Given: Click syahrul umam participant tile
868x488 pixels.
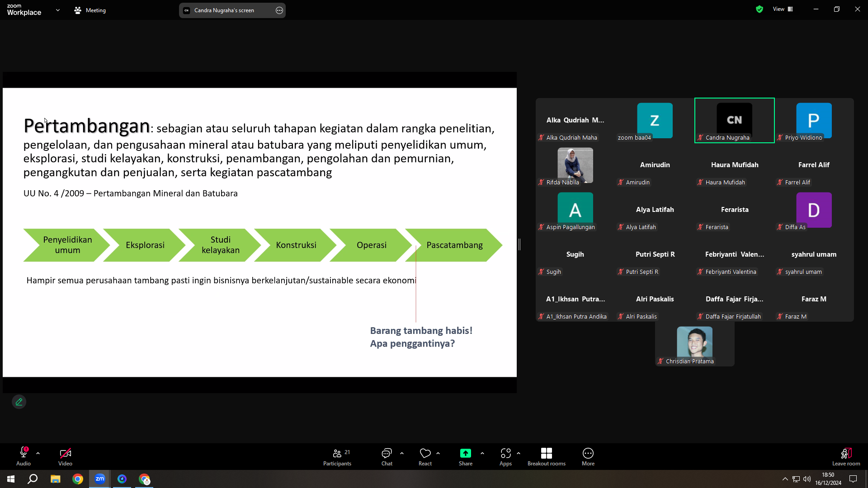Looking at the screenshot, I should click(x=814, y=254).
